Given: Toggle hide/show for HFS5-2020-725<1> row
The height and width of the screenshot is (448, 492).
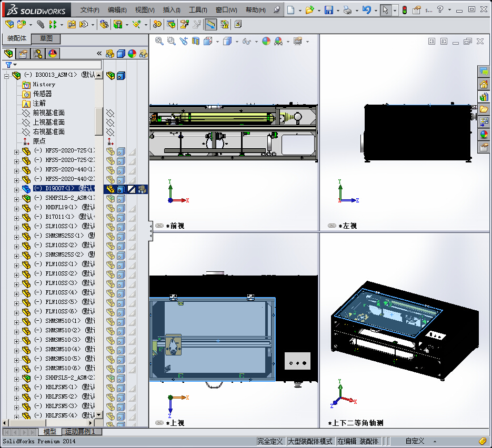Looking at the screenshot, I should 110,151.
